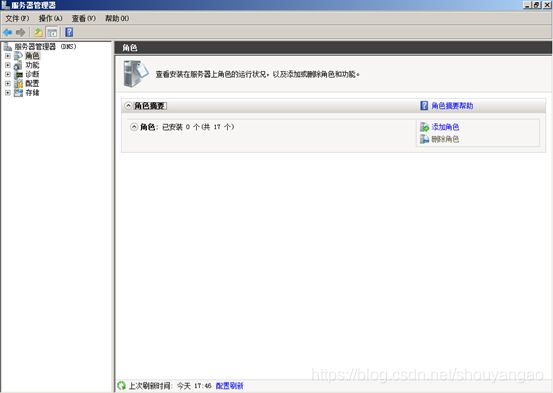The height and width of the screenshot is (393, 553).
Task: Select the 角色 tree item label
Action: tap(32, 56)
